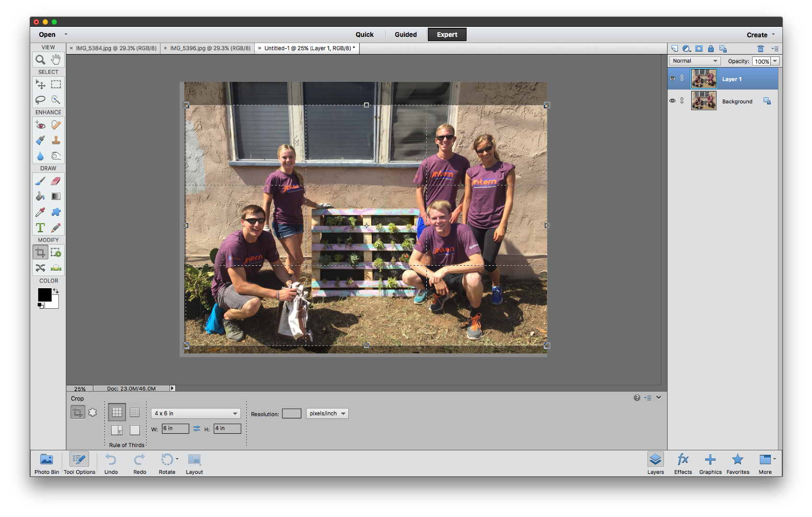
Task: Open the Opacity dropdown arrow
Action: pos(775,61)
